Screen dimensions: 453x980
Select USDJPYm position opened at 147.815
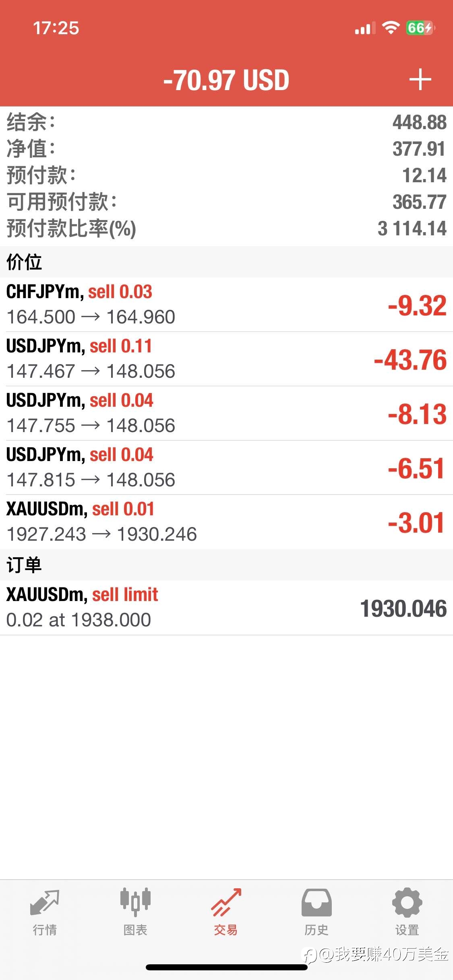[x=226, y=467]
